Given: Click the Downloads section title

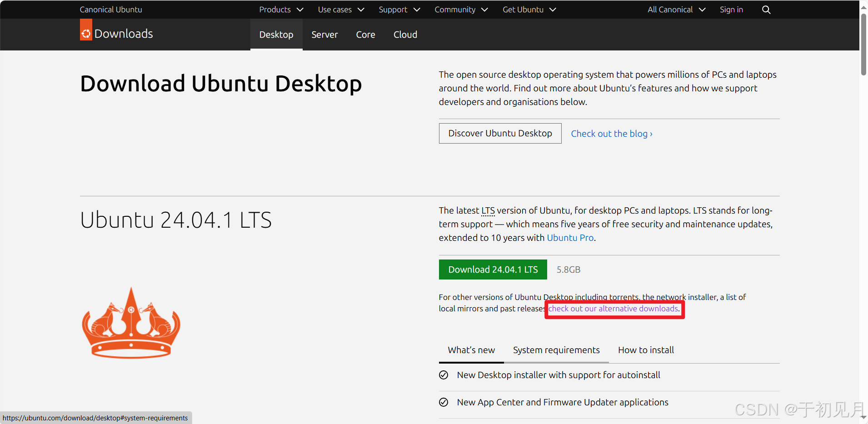Looking at the screenshot, I should (x=124, y=34).
